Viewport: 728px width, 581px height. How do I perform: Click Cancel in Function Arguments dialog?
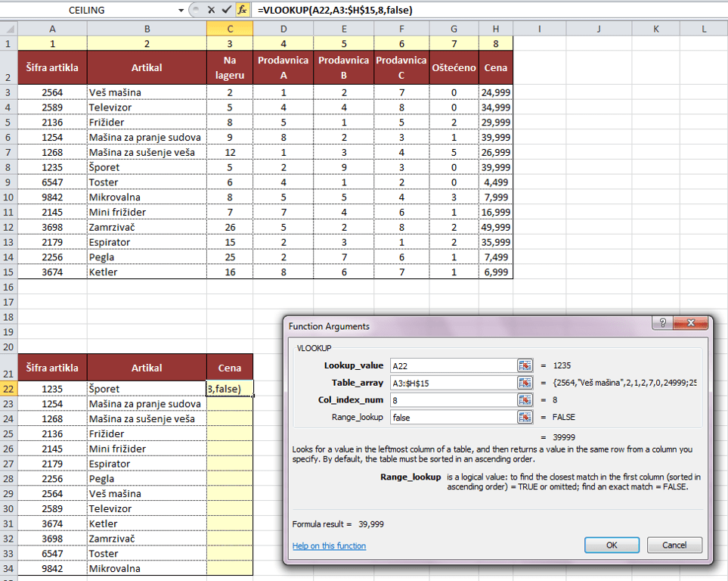674,545
